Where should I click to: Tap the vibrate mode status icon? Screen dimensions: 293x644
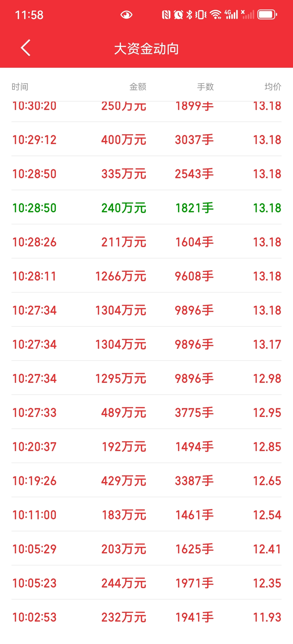201,15
